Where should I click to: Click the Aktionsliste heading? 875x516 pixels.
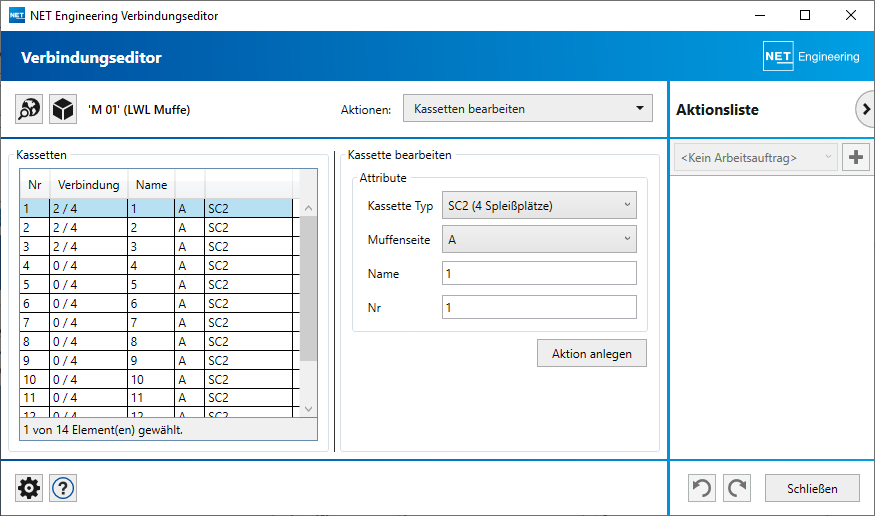(717, 110)
